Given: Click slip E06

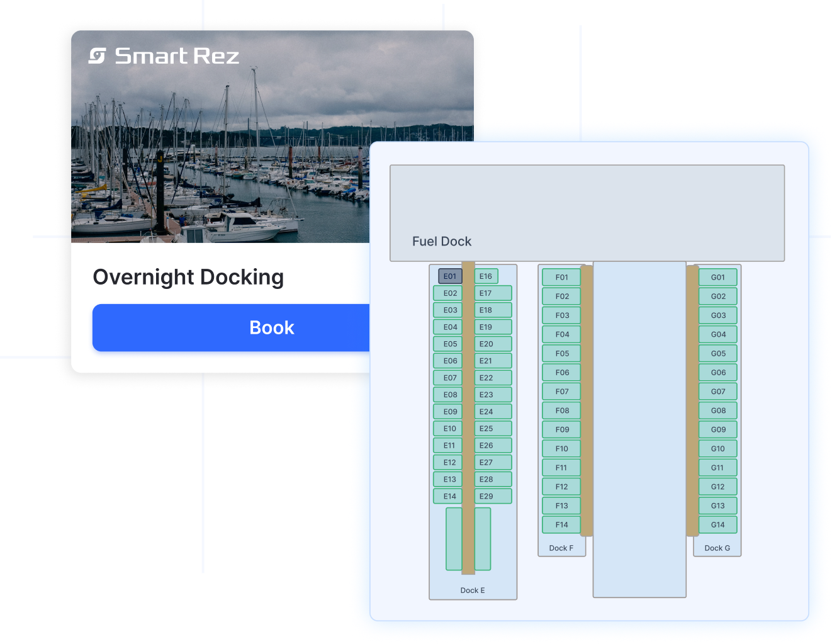Looking at the screenshot, I should pos(447,361).
